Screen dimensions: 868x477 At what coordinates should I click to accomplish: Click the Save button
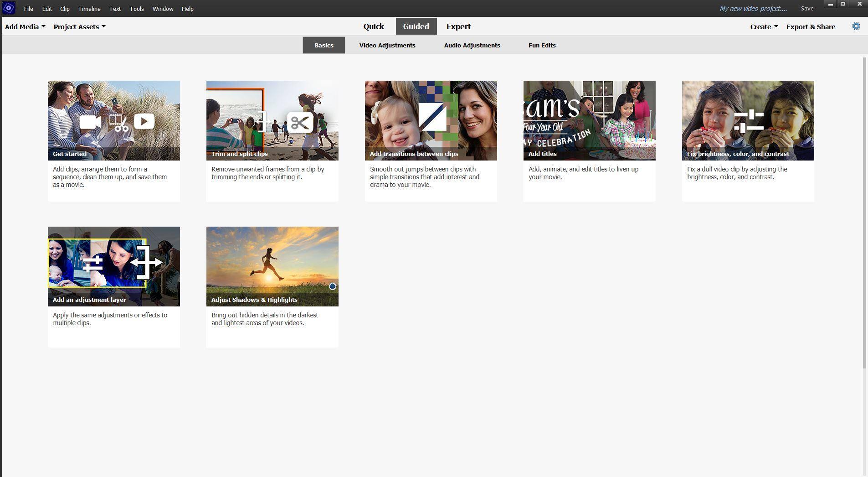coord(806,9)
